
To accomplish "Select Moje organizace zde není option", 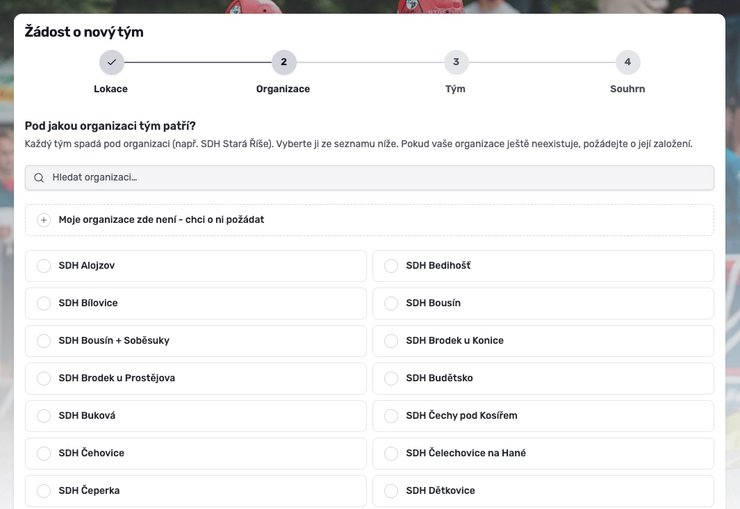I will tap(370, 220).
